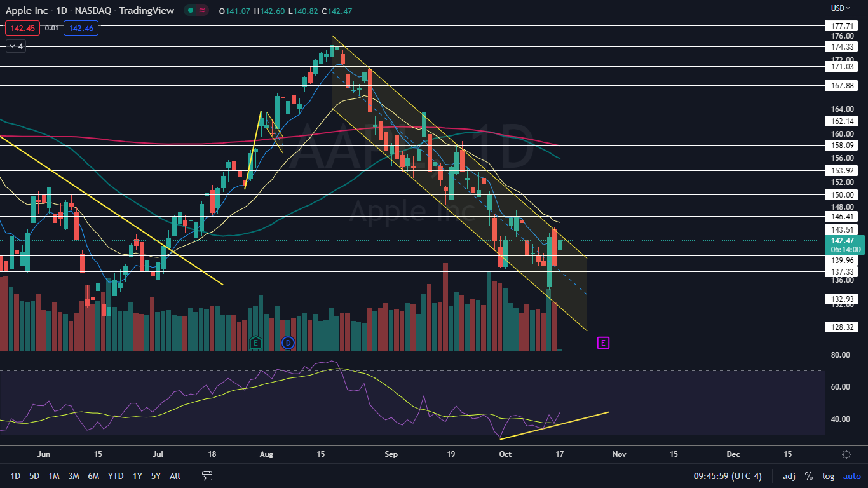Click the Apple Inc symbol title

click(x=26, y=11)
